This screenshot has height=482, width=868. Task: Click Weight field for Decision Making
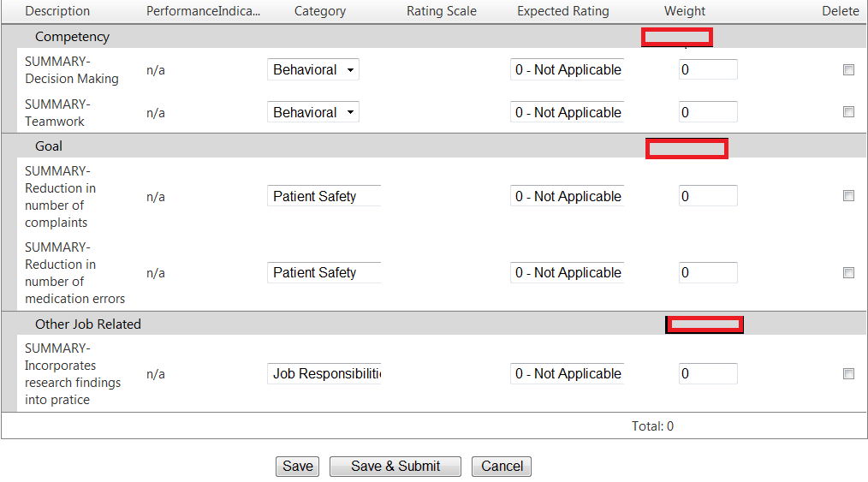pos(708,70)
